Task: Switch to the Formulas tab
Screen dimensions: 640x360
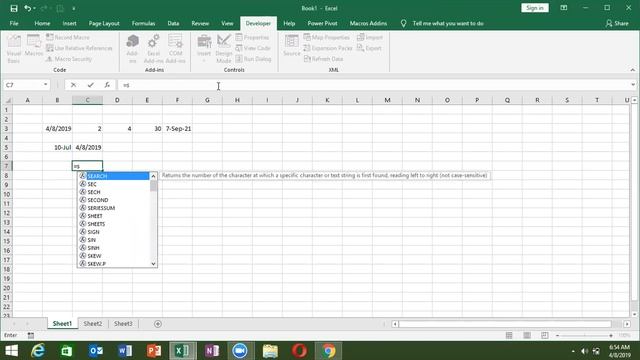Action: click(x=143, y=23)
